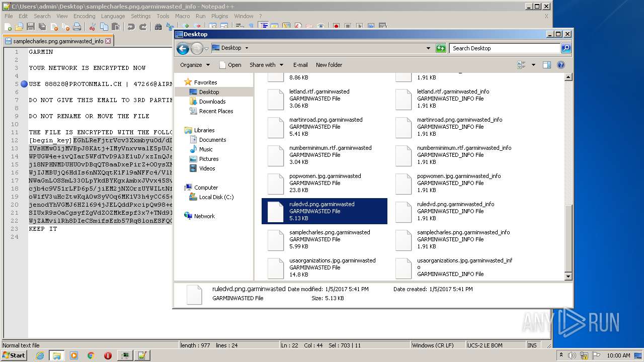
Task: Click the Redo arrow in Notepad++ toolbar
Action: [143, 27]
